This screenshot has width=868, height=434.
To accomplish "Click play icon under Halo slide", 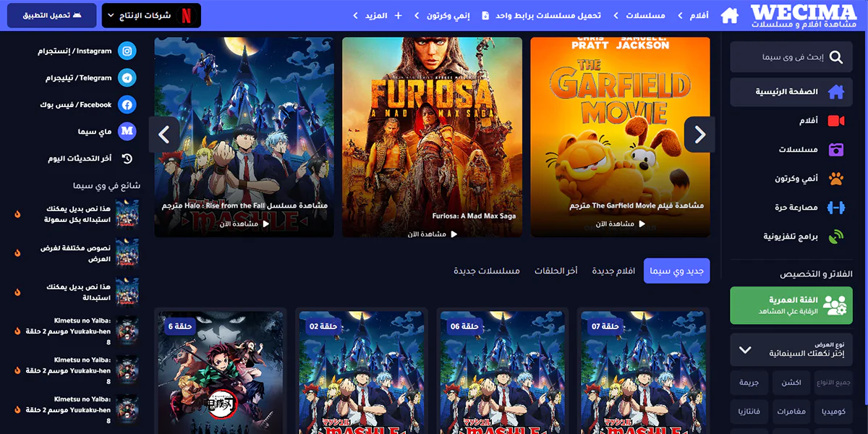I will coord(265,224).
